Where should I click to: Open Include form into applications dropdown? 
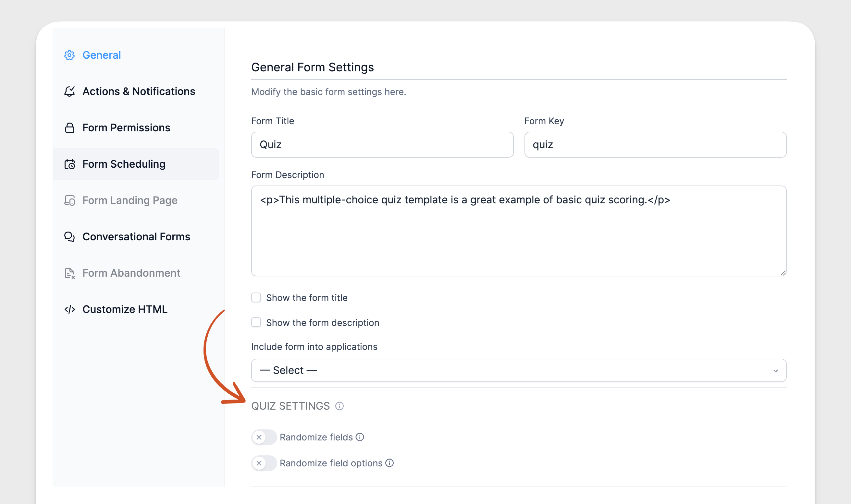519,370
